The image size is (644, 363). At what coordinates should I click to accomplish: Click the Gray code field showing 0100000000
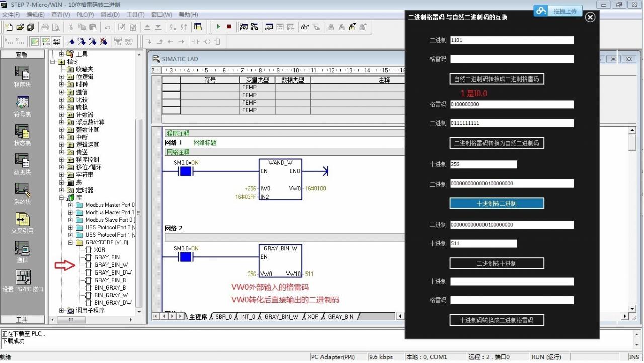pos(512,104)
